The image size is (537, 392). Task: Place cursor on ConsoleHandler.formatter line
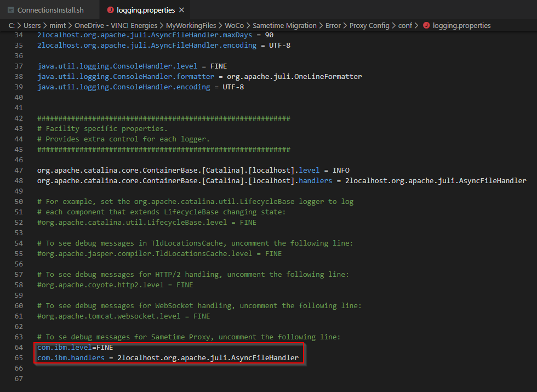199,76
